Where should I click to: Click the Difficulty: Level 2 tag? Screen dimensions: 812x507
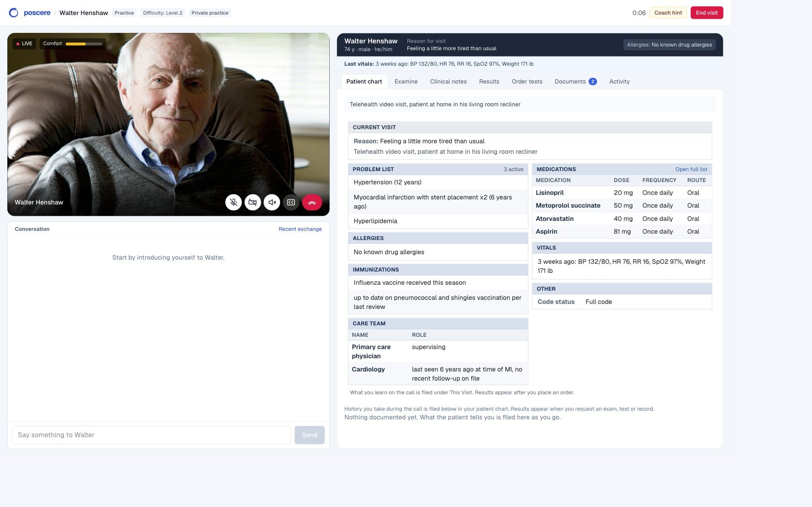pos(163,13)
